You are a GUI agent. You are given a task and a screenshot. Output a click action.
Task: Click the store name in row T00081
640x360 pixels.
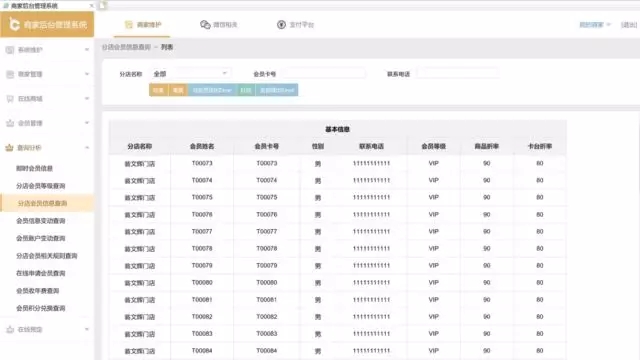[x=140, y=300]
